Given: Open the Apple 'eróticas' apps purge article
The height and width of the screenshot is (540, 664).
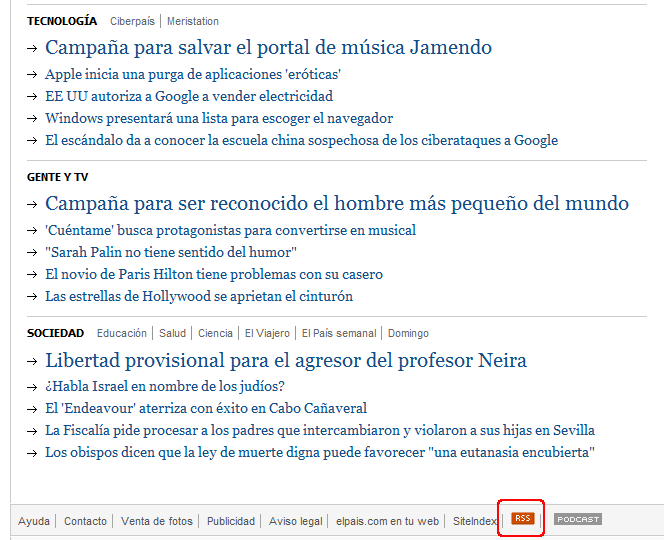Looking at the screenshot, I should 193,75.
